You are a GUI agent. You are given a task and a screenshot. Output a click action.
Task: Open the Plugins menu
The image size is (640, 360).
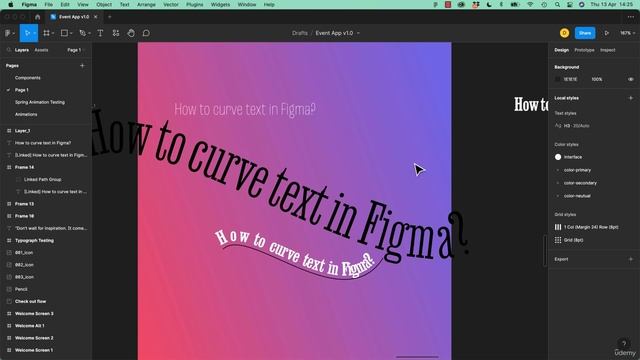click(194, 4)
